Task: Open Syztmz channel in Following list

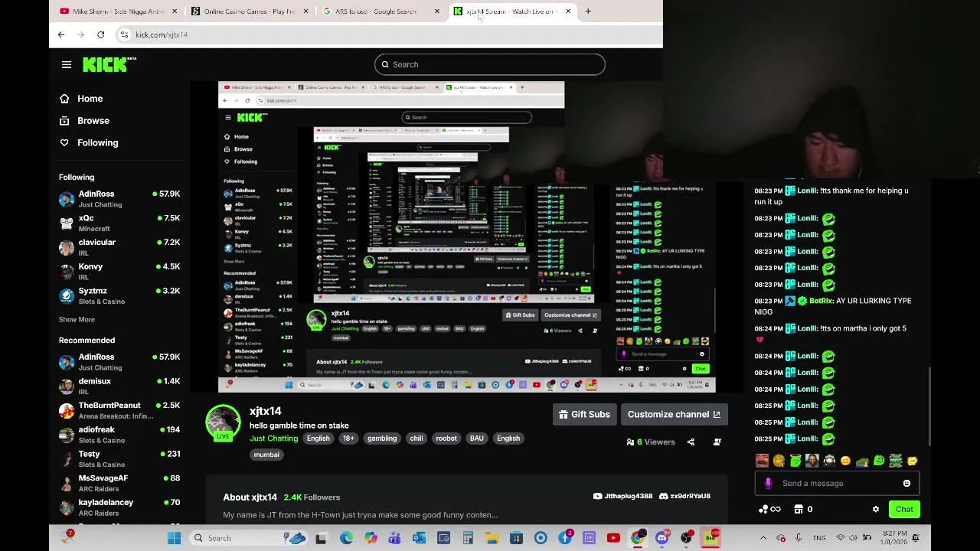Action: coord(119,296)
